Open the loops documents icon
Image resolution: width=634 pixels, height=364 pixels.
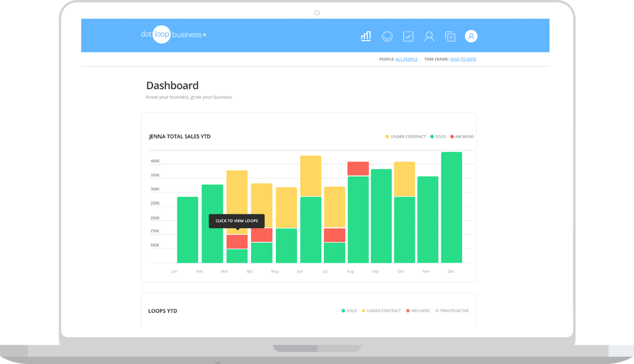tap(450, 36)
